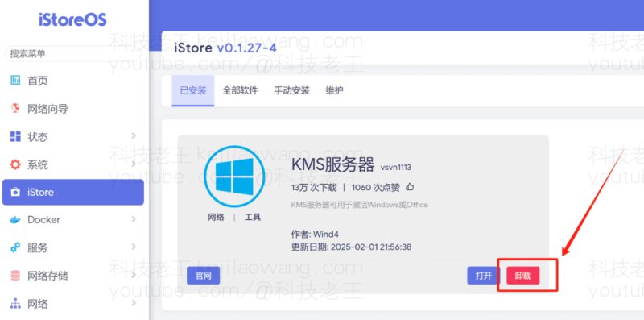Click the KMS服务器 title text
The image size is (644, 320).
pyautogui.click(x=332, y=165)
